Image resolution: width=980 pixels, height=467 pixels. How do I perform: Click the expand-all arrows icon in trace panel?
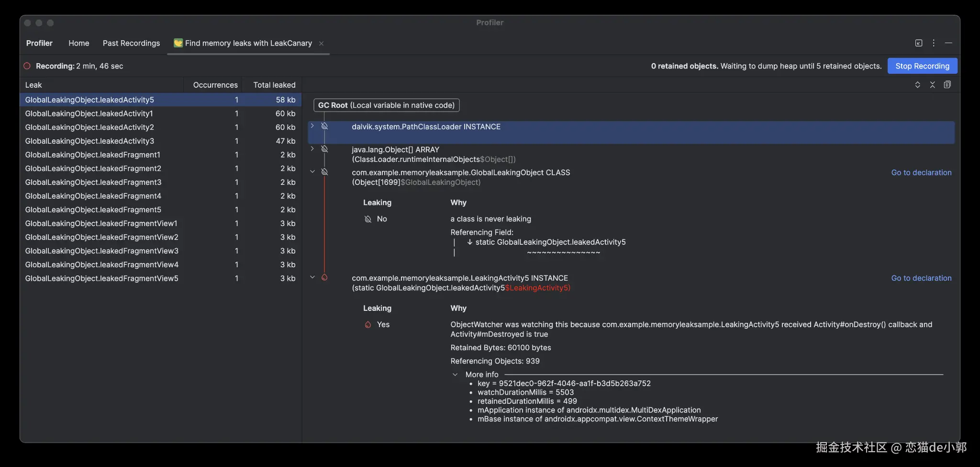(x=917, y=85)
